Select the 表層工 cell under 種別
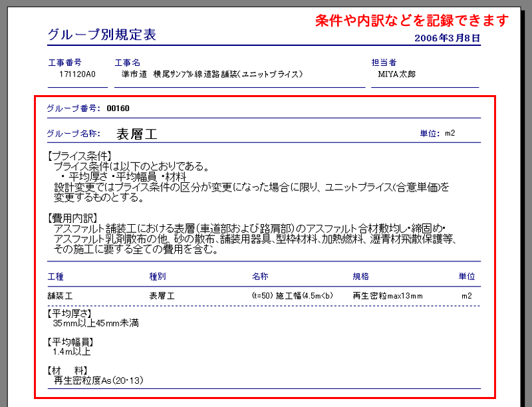The width and height of the screenshot is (532, 407). (162, 296)
